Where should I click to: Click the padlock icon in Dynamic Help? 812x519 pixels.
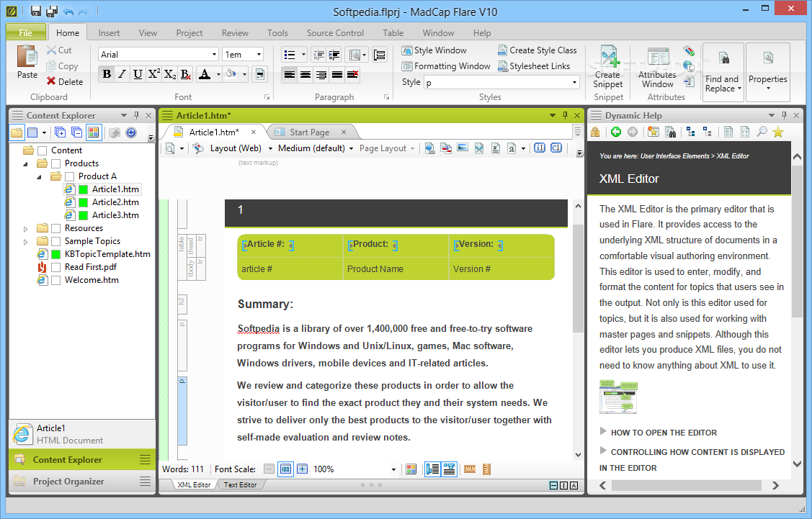(596, 132)
